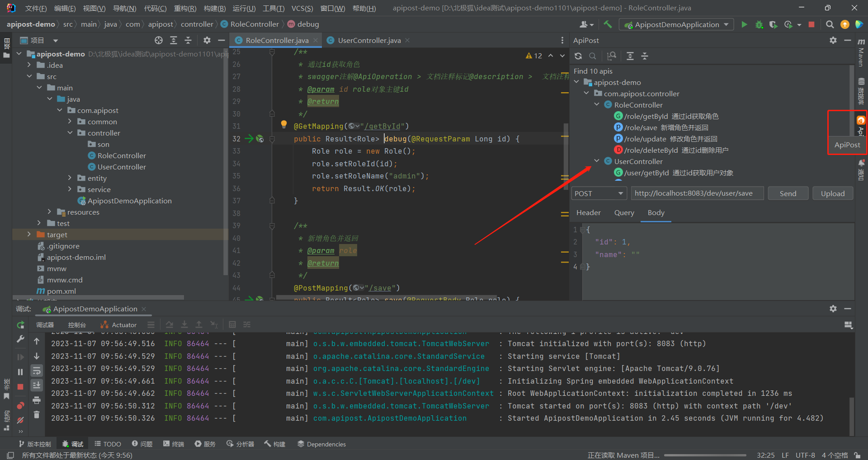Start debugging with the green bug icon
Image resolution: width=868 pixels, height=460 pixels.
759,24
